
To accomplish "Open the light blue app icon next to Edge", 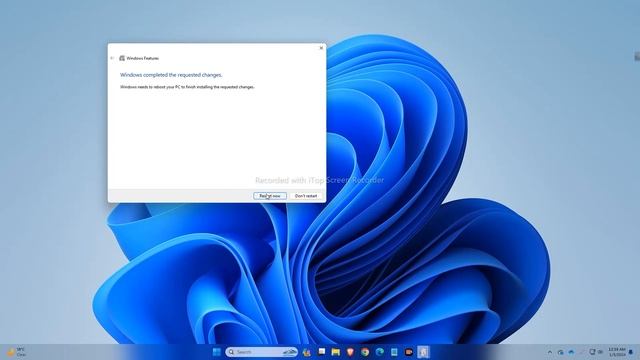I will pos(394,352).
